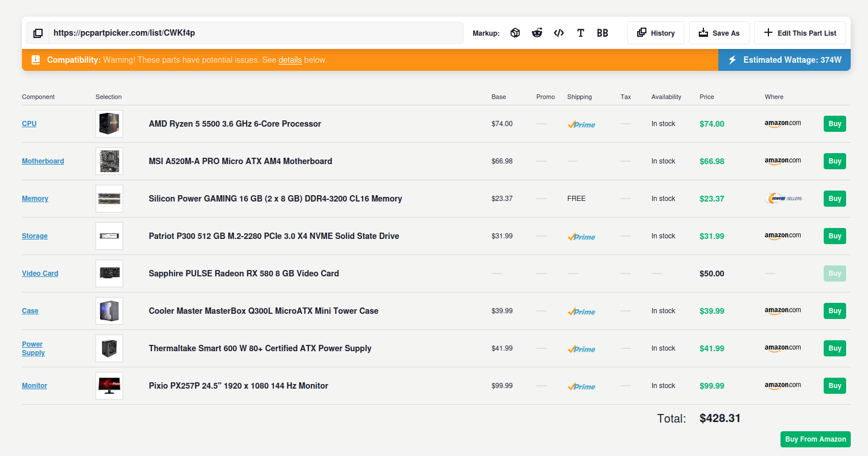This screenshot has width=868, height=456.
Task: Open compatibility details link
Action: 290,60
